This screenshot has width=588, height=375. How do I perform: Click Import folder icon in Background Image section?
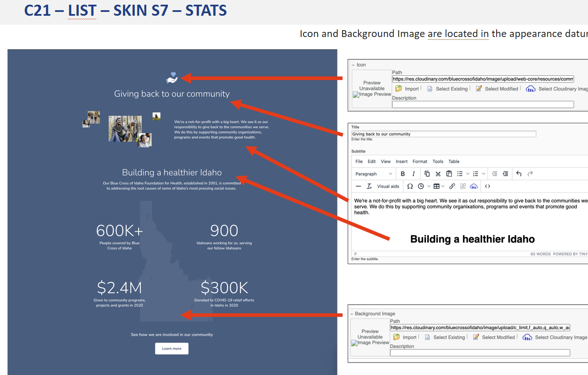coord(396,337)
